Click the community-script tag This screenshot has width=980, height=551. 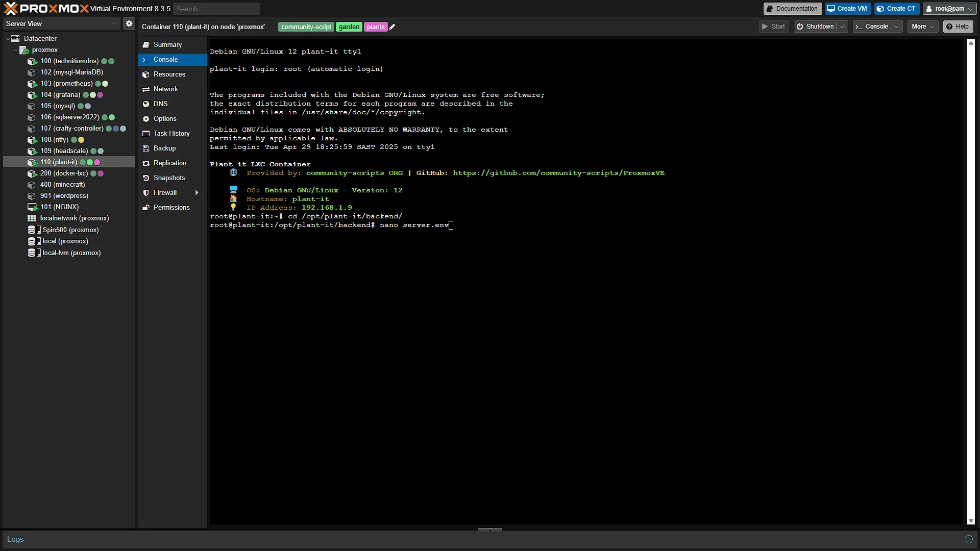306,27
